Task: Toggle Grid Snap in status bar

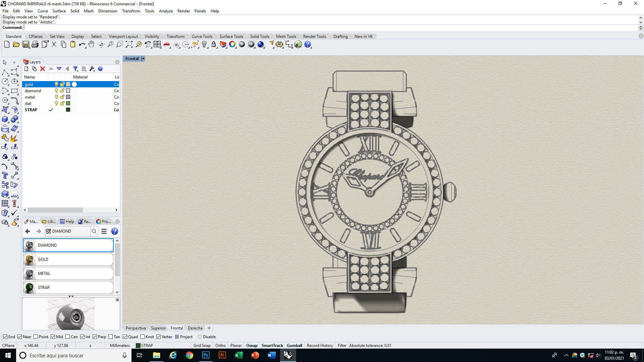Action: (x=202, y=346)
